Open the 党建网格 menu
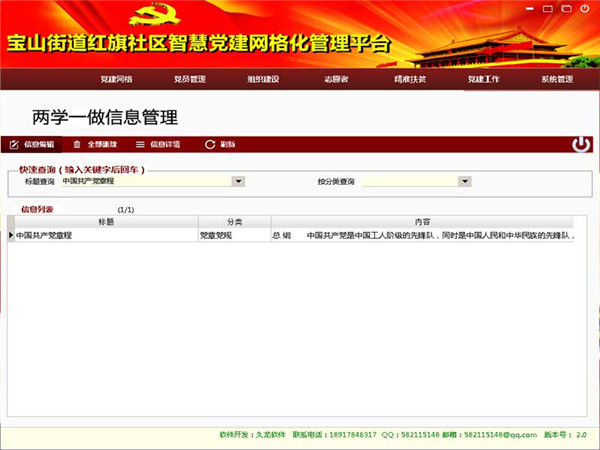This screenshot has height=450, width=600. point(116,79)
